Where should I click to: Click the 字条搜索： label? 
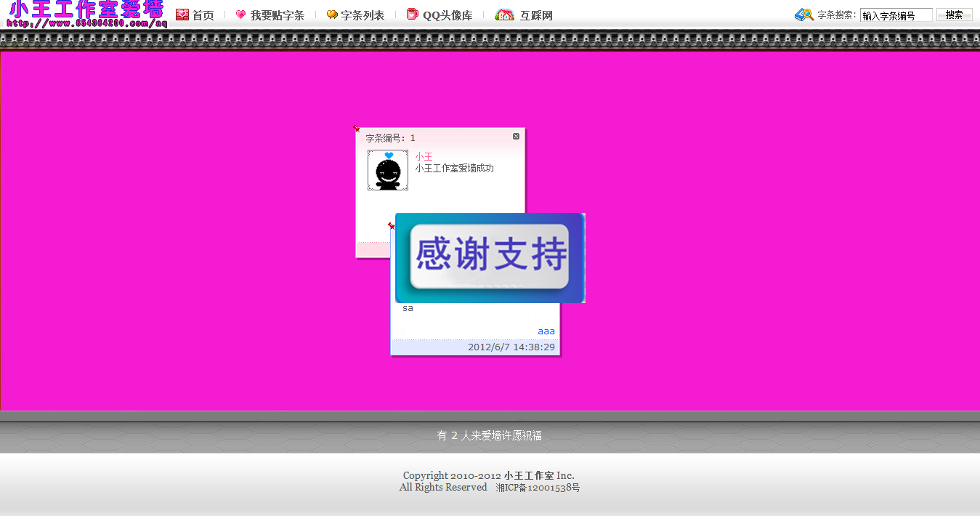836,15
